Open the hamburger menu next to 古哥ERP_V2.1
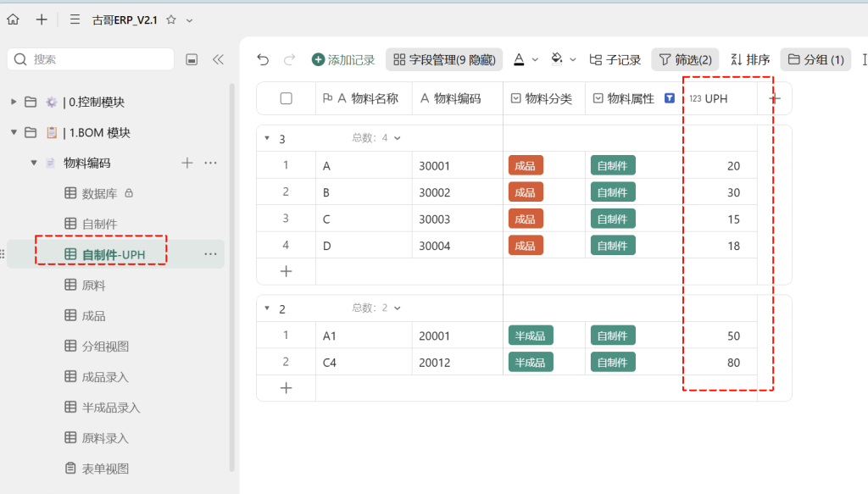The width and height of the screenshot is (868, 494). [x=75, y=20]
